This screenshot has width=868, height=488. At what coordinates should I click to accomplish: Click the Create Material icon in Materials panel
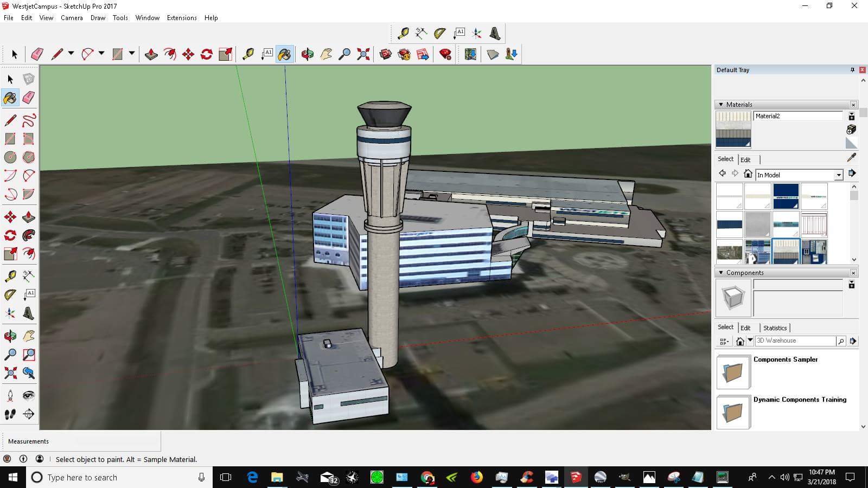pos(851,130)
